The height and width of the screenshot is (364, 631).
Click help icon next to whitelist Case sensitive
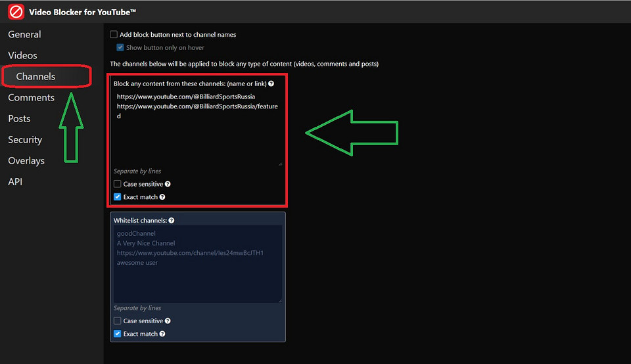[x=168, y=321]
